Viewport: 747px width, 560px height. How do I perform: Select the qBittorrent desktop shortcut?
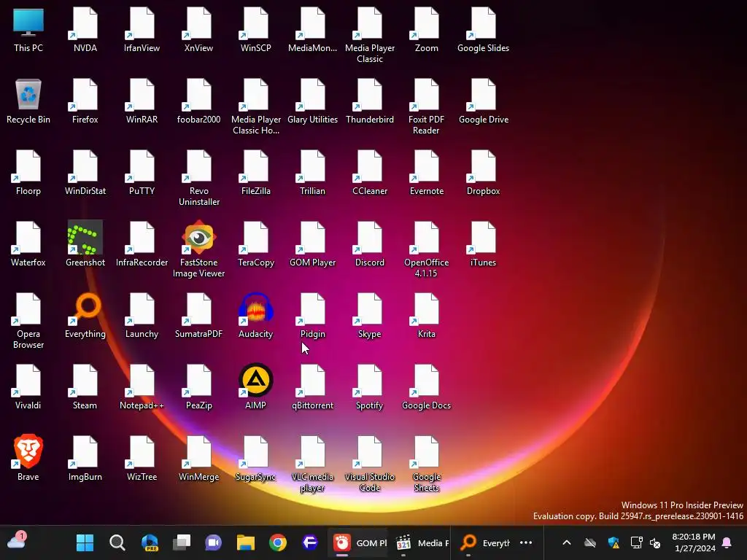click(x=312, y=386)
